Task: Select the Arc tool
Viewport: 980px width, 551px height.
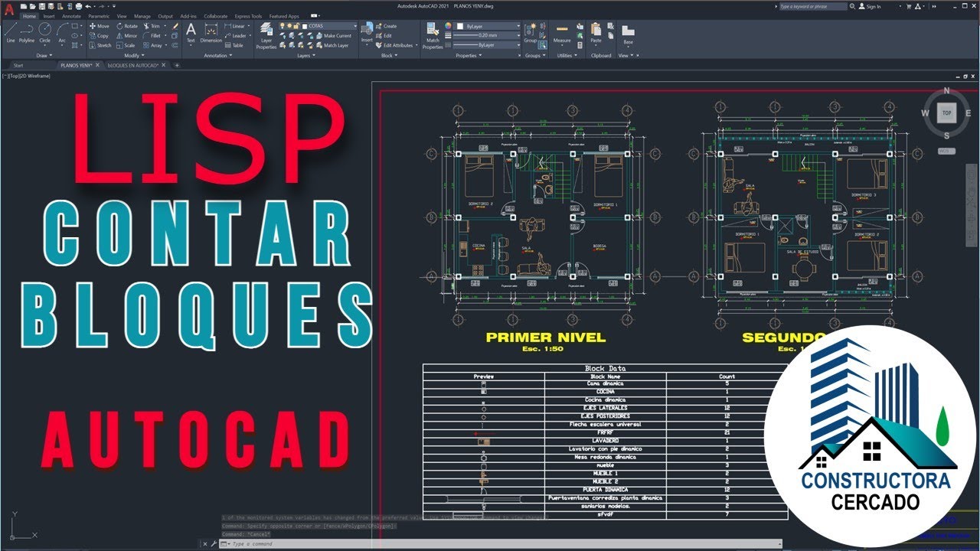Action: [x=62, y=32]
